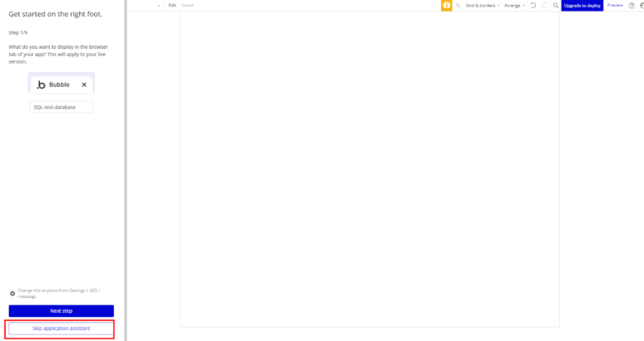The width and height of the screenshot is (644, 341).
Task: Expand the page selector chevron left of Edit
Action: pyautogui.click(x=159, y=5)
